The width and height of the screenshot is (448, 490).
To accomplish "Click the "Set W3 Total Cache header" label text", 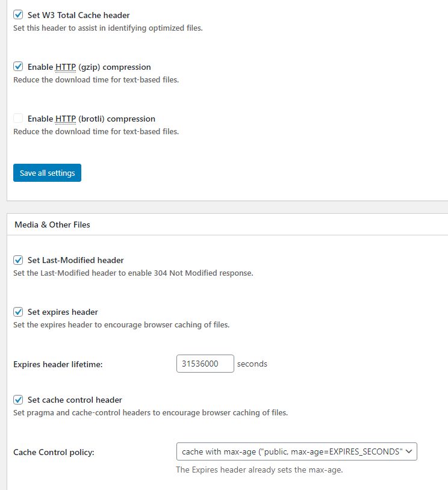I will click(x=78, y=15).
